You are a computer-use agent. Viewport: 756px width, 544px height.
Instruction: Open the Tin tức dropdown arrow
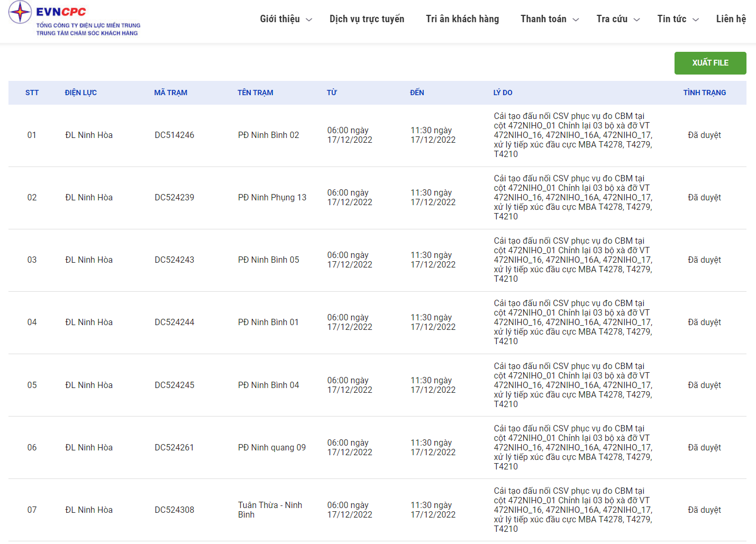pyautogui.click(x=696, y=20)
